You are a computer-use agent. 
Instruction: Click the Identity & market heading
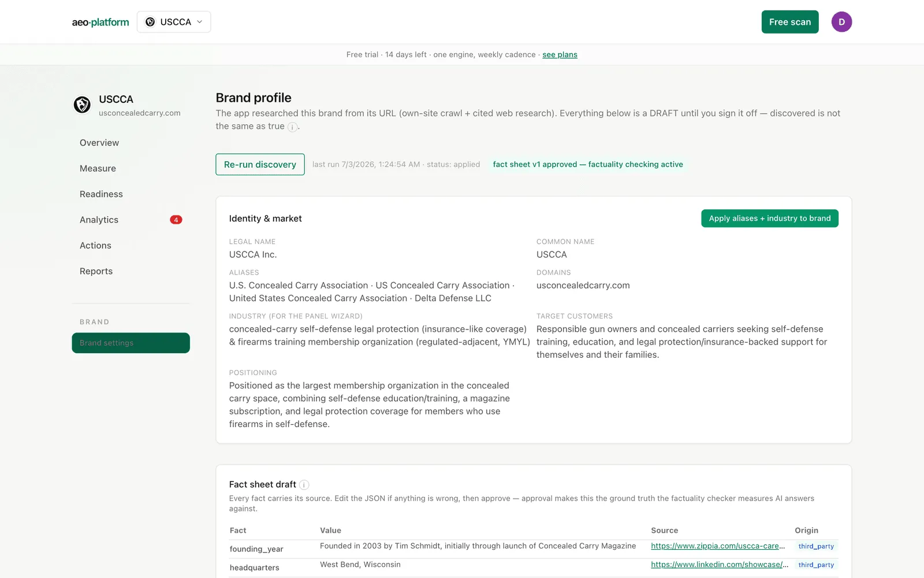pos(266,218)
